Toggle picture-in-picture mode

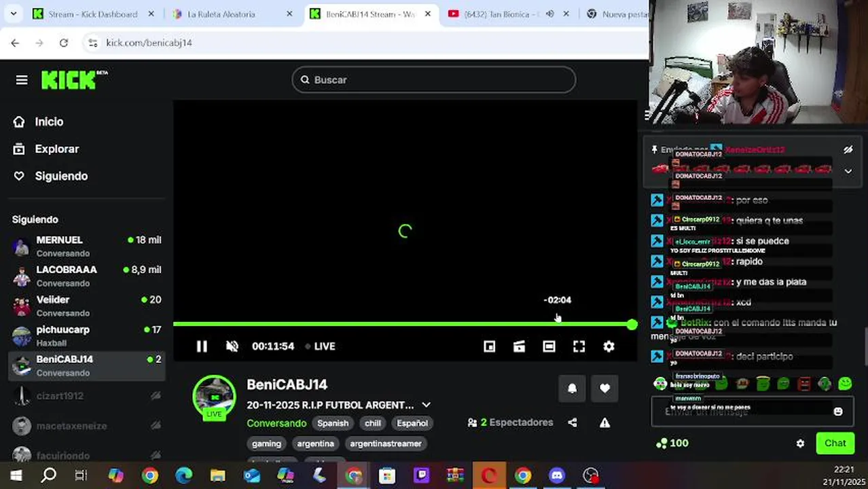[489, 346]
